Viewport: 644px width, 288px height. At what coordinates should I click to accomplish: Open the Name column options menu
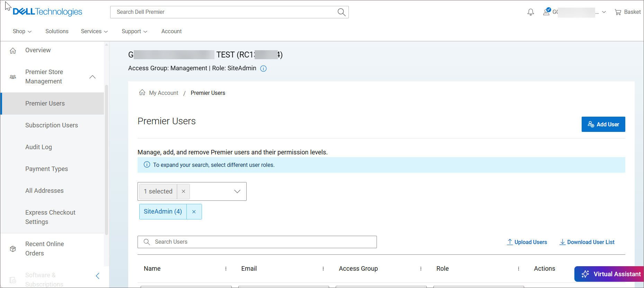(226, 269)
